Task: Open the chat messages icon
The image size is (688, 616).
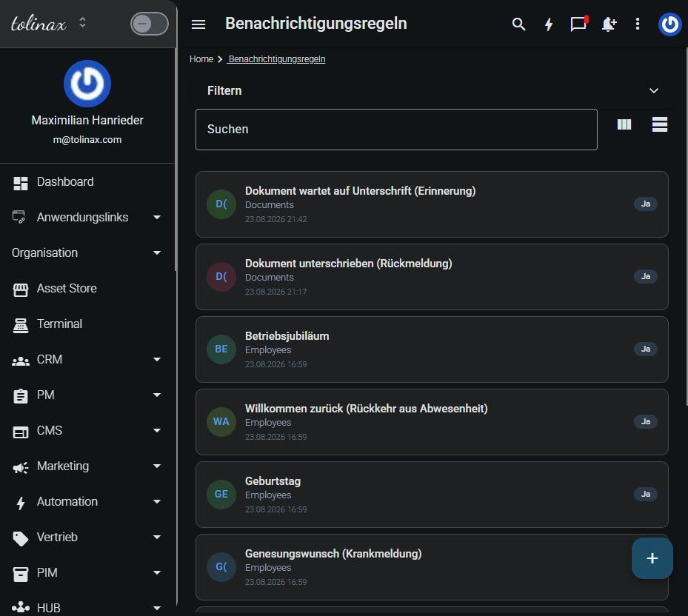Action: coord(578,24)
